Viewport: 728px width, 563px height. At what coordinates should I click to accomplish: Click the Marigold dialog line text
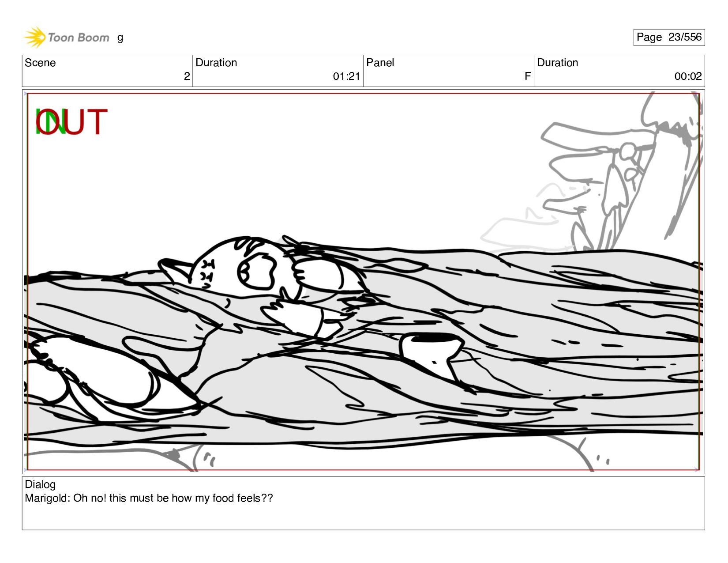coord(149,498)
